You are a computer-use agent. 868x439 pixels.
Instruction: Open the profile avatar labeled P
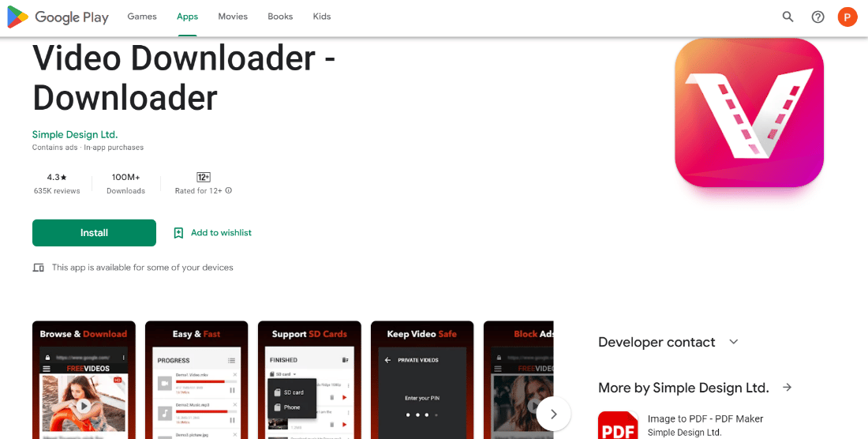(847, 17)
